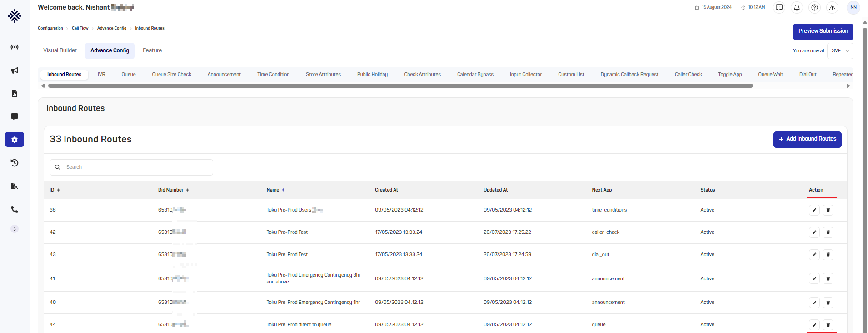
Task: Select the Caller Check sub-tab
Action: 688,74
